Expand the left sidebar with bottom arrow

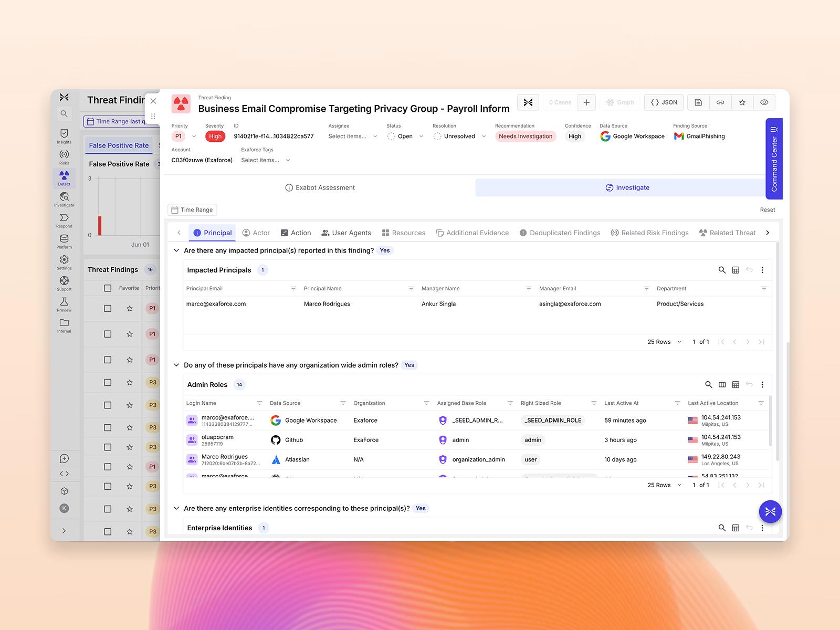[64, 531]
